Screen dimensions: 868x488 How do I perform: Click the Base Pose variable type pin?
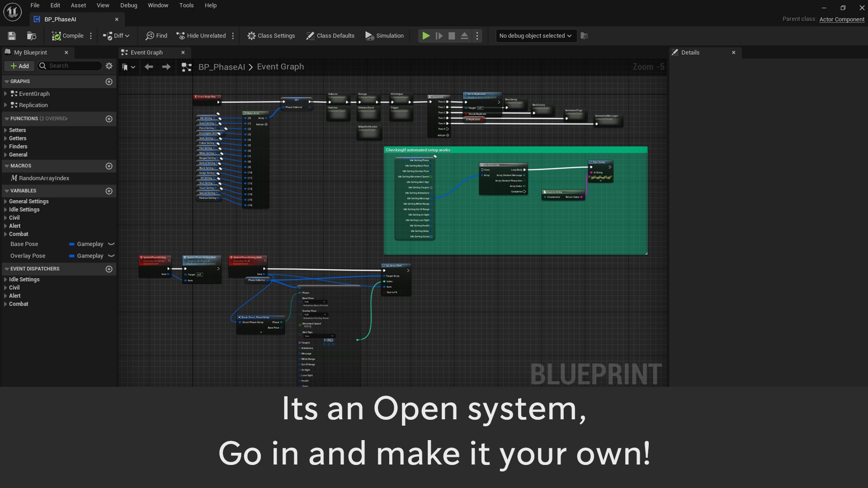(72, 244)
